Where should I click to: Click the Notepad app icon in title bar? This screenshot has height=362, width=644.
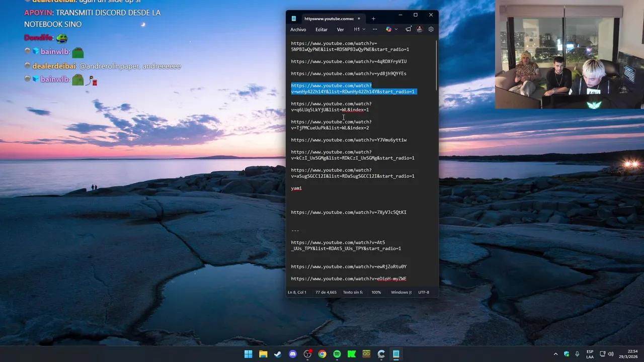[294, 19]
